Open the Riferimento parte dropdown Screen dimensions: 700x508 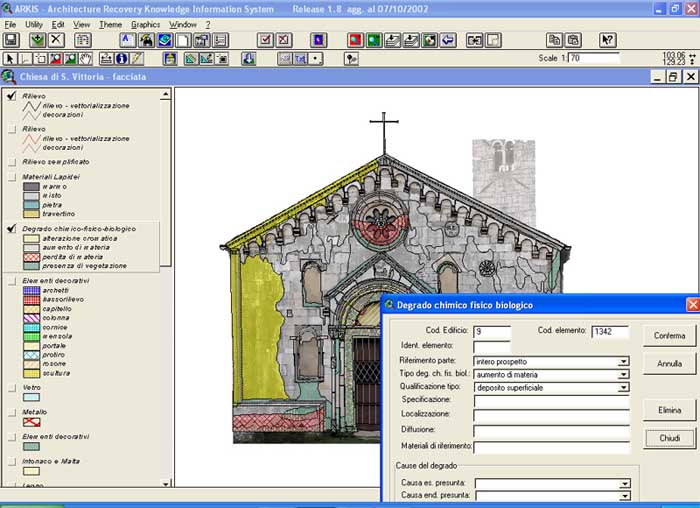pos(624,361)
